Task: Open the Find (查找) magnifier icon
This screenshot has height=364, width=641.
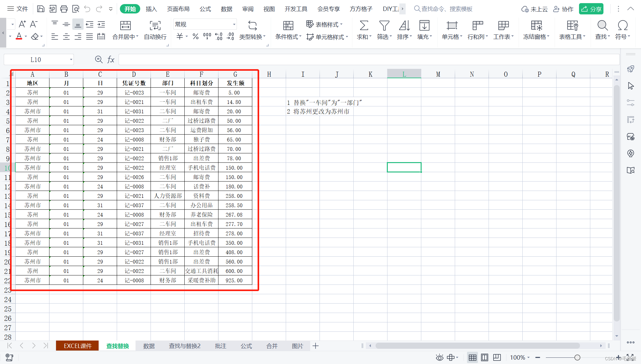Action: click(x=602, y=26)
